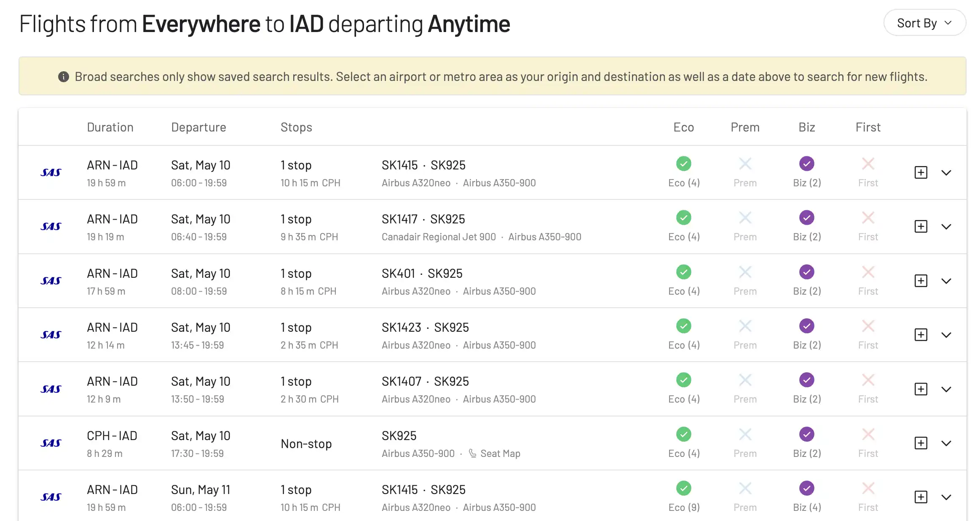Click unavailable First X on SK401 row
The height and width of the screenshot is (521, 980).
[868, 272]
